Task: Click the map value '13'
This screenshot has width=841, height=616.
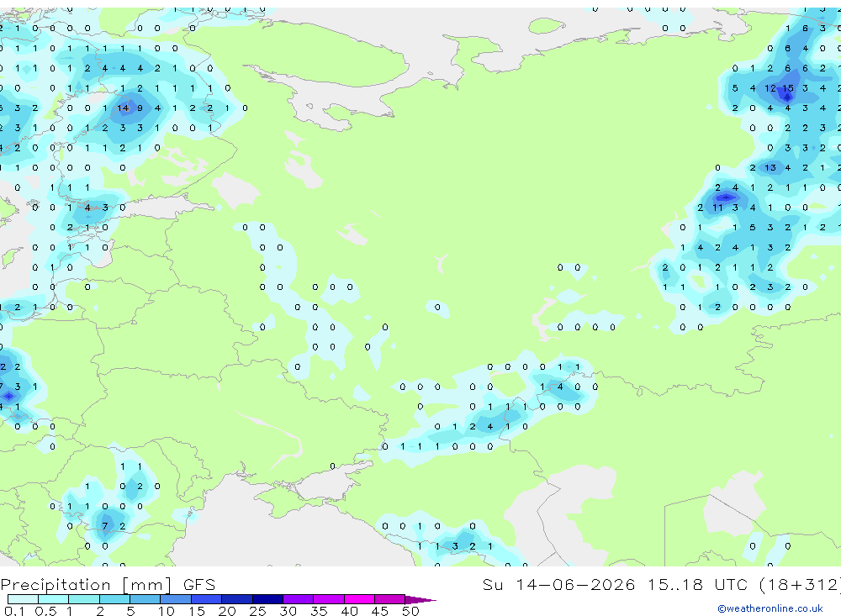Action: (x=770, y=168)
